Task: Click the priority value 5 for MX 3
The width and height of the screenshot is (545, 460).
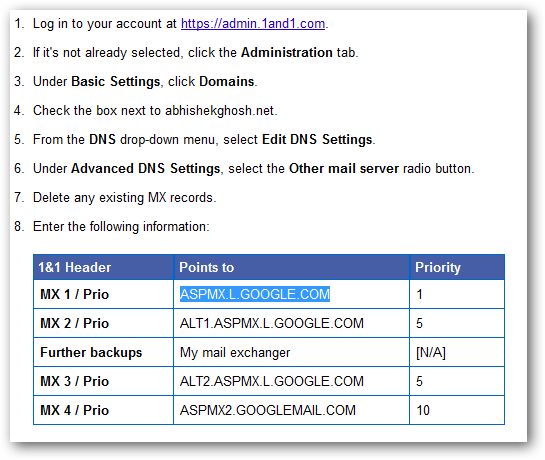Action: pyautogui.click(x=420, y=381)
